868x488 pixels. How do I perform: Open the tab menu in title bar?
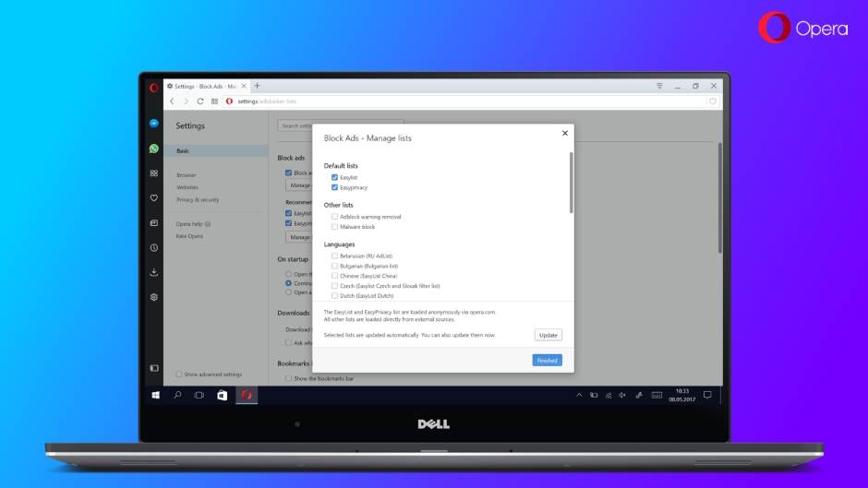coord(659,86)
